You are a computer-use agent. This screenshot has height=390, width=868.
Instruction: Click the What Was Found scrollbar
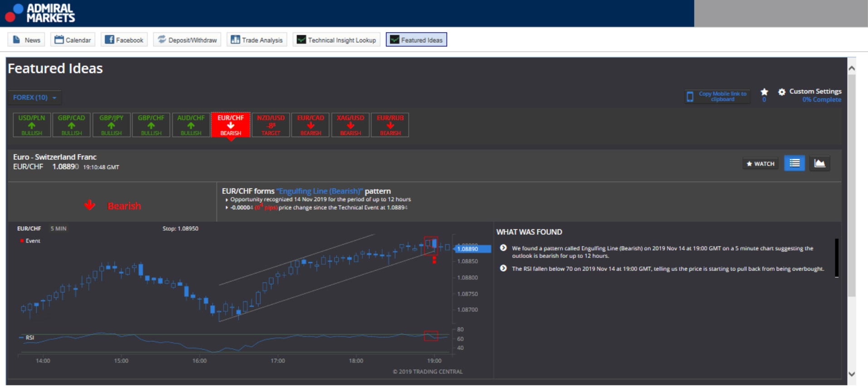coord(837,258)
